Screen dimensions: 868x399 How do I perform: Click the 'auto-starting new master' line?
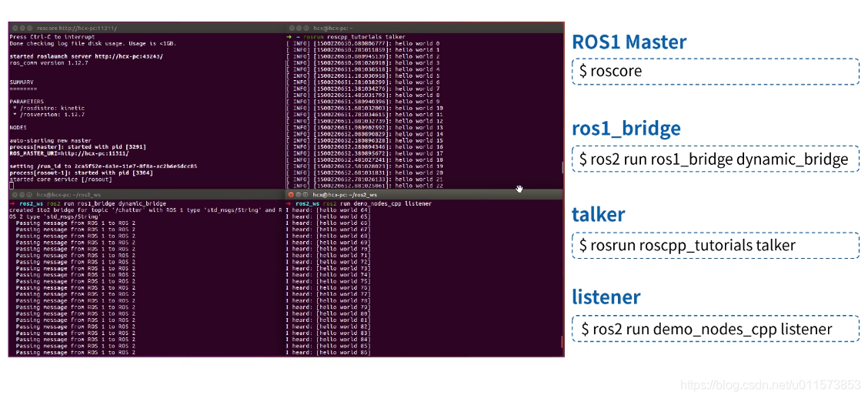pos(50,140)
